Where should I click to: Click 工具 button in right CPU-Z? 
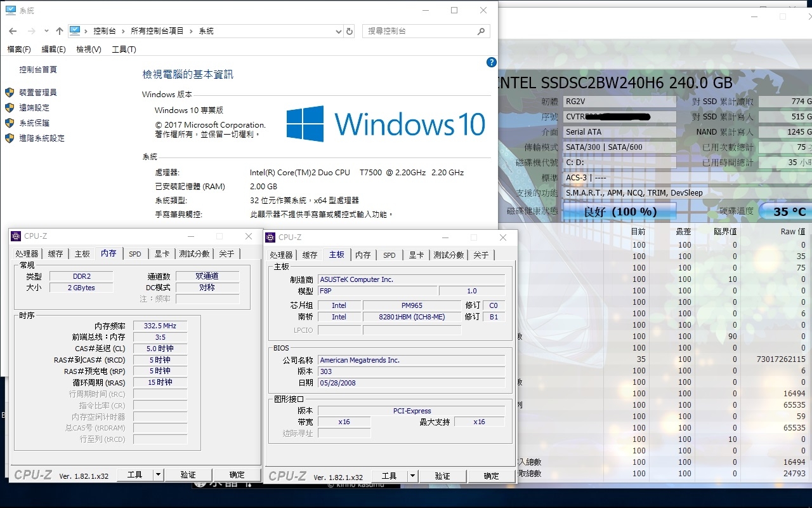point(390,476)
